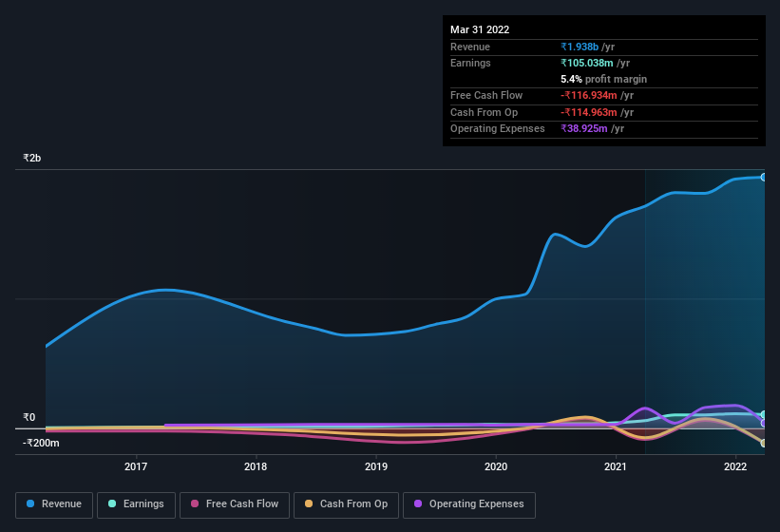The image size is (780, 532).
Task: Click the teal earnings endpoint marker
Action: click(764, 414)
